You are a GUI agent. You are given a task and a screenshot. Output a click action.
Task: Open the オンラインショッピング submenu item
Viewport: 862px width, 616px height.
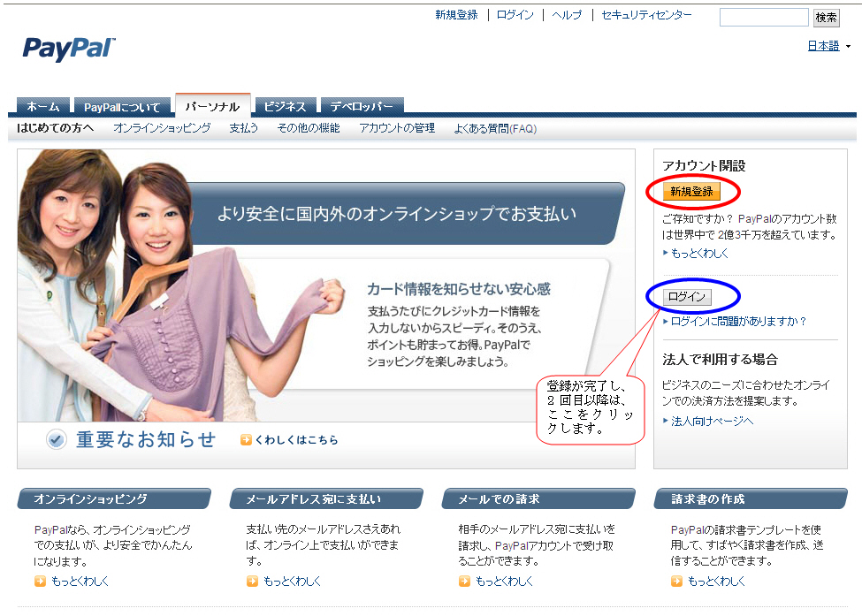click(162, 128)
